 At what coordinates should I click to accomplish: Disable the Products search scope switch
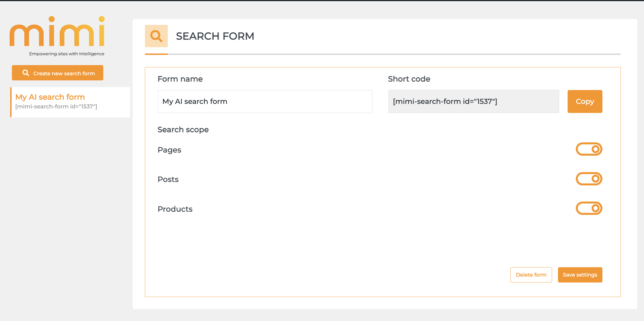[589, 208]
